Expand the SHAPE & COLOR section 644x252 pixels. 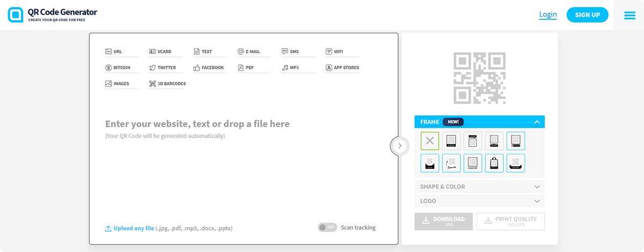click(x=479, y=187)
